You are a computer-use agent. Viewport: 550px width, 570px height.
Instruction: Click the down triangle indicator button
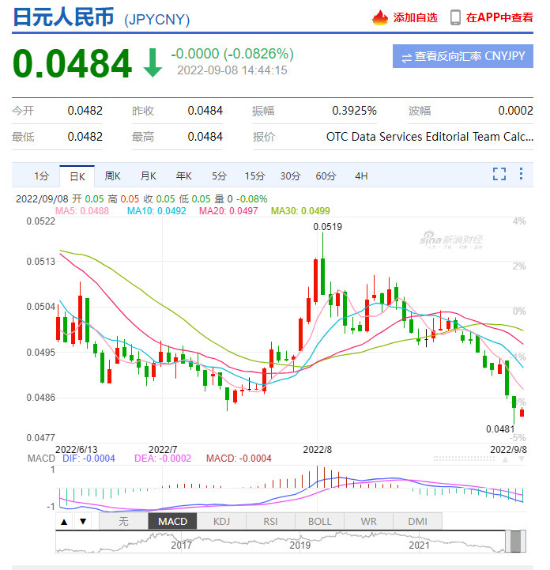[83, 522]
